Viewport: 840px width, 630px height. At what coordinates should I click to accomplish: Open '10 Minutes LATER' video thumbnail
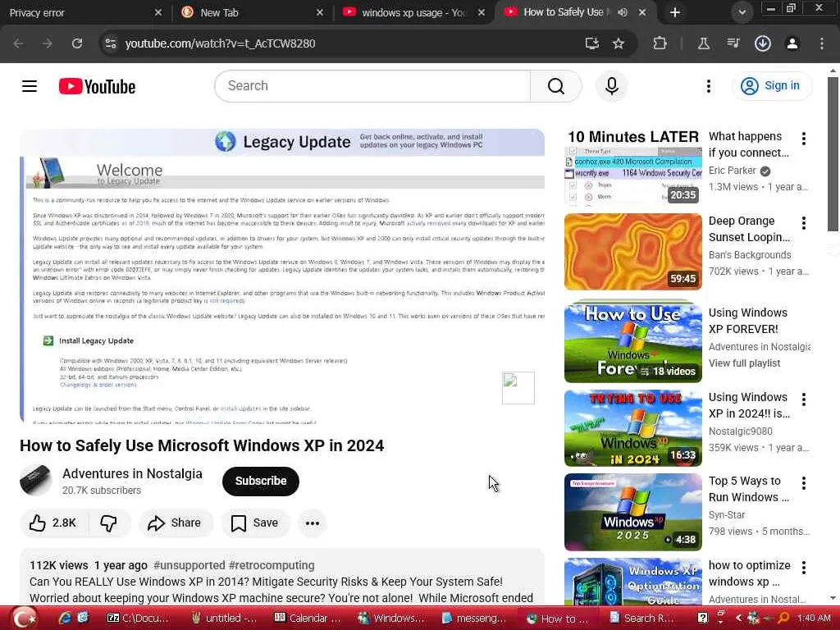[632, 167]
